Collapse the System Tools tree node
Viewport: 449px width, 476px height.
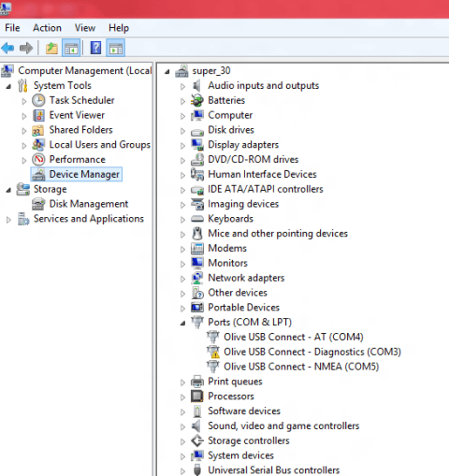[8, 86]
